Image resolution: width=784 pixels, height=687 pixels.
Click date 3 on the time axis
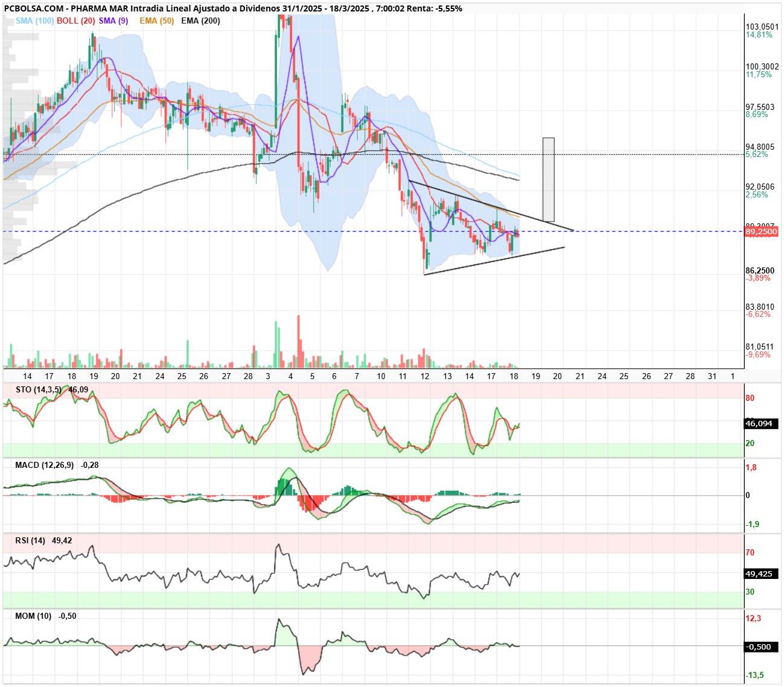click(x=268, y=376)
